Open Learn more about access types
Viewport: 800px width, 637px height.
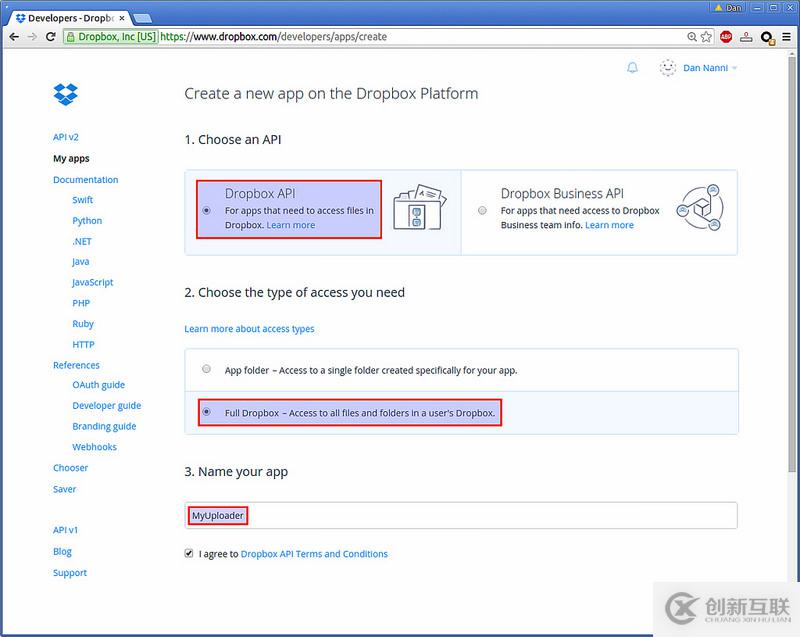[249, 329]
